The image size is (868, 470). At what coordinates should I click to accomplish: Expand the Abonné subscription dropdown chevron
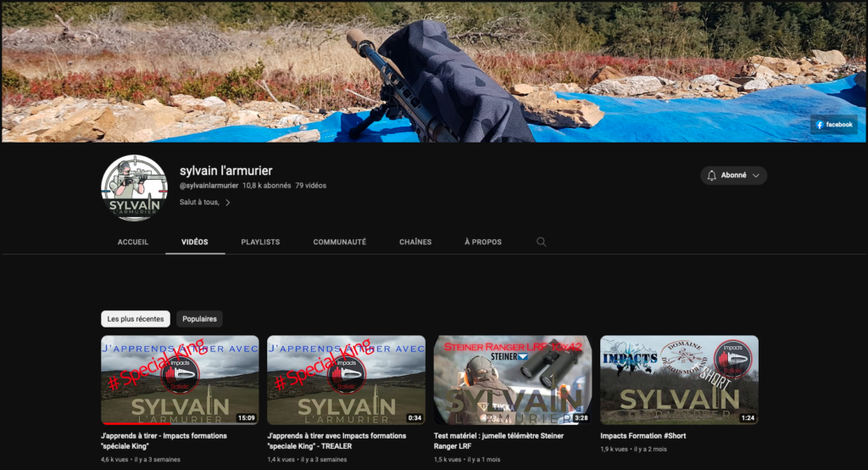tap(755, 176)
